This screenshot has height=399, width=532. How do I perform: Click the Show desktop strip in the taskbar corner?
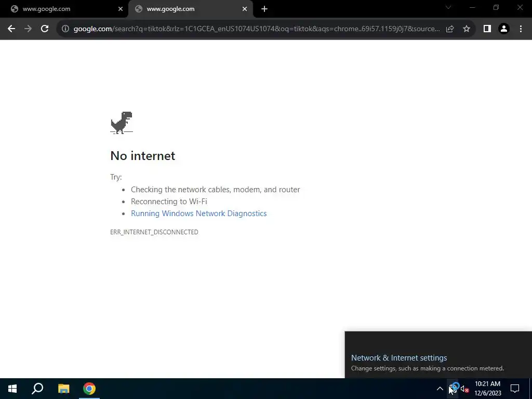click(530, 389)
